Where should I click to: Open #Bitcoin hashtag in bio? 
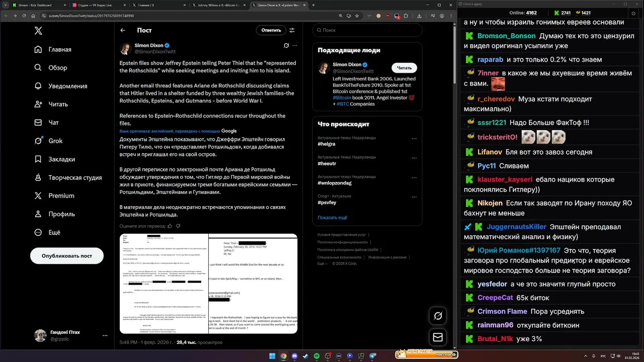coord(342,98)
